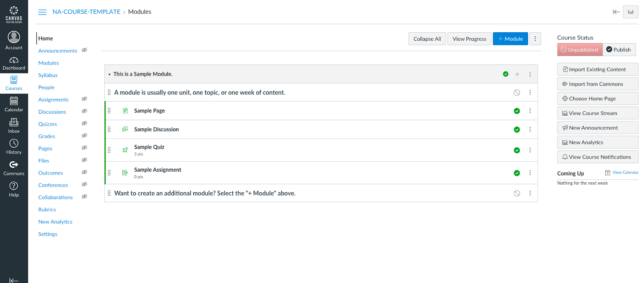Open Announcements in course navigation

[x=58, y=51]
